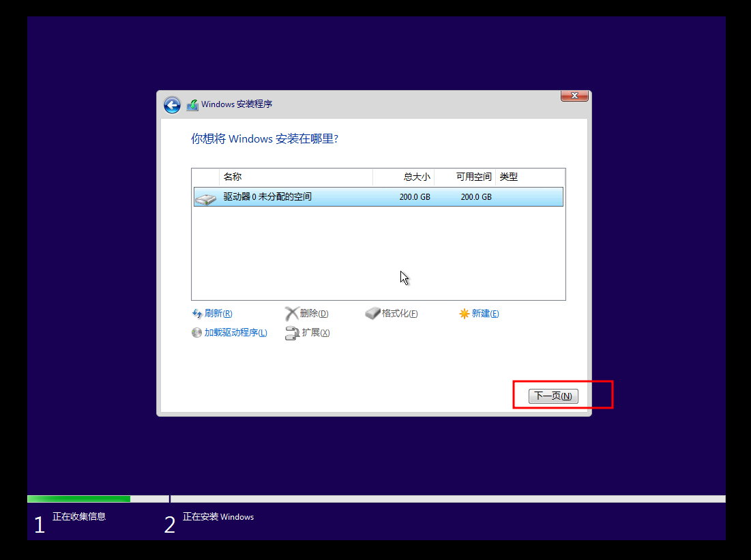
Task: Click the extend partition icon
Action: click(292, 333)
